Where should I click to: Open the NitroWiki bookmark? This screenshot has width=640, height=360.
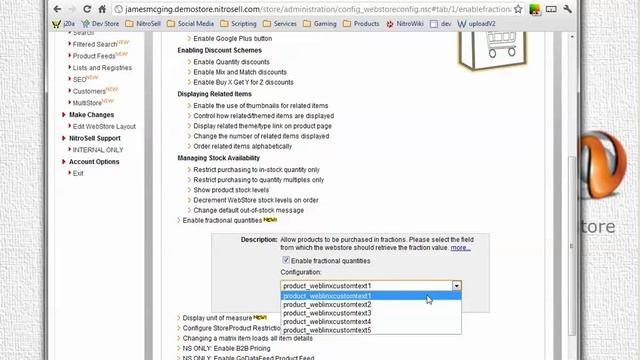point(405,24)
